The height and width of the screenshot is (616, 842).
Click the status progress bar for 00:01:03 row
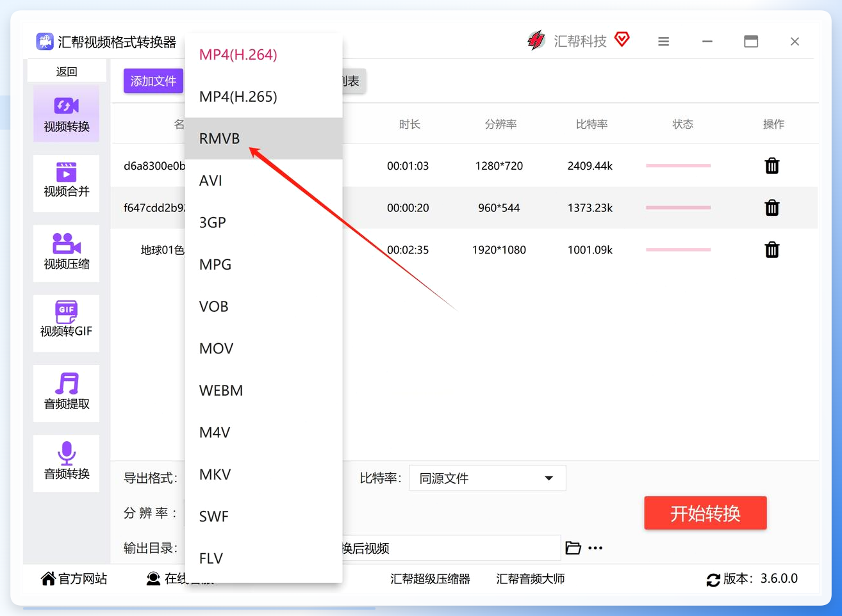[678, 166]
